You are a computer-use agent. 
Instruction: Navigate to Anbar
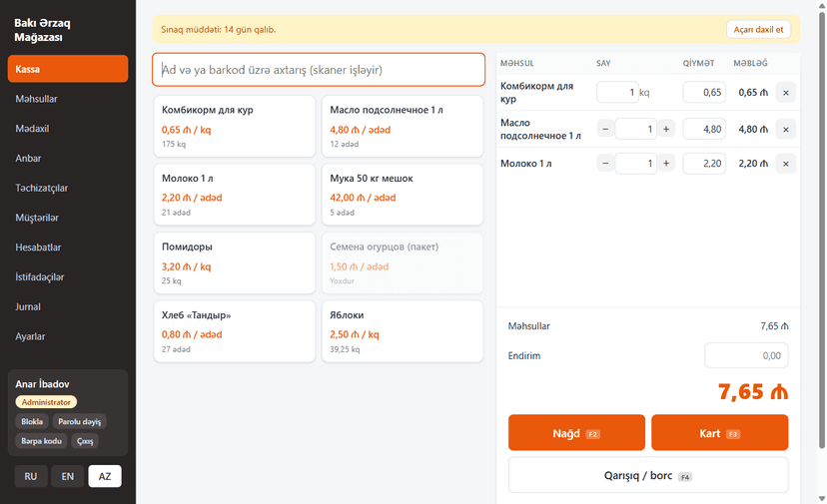(68, 158)
